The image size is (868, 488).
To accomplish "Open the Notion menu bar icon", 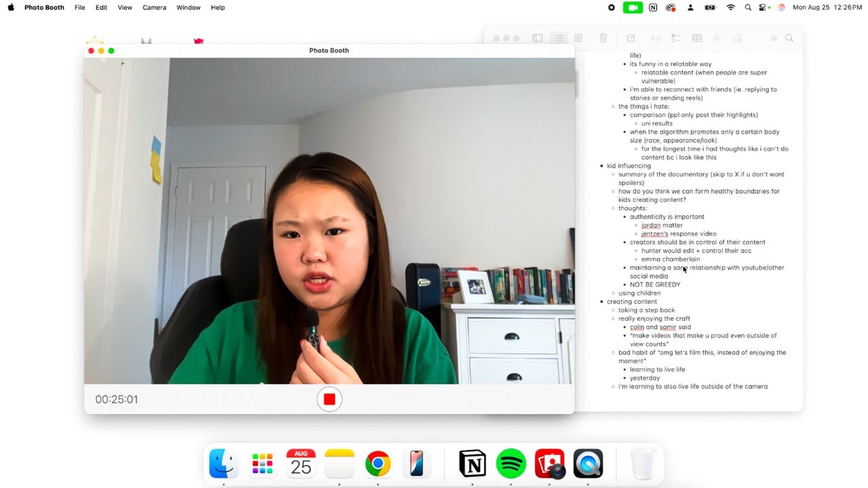I will click(x=652, y=7).
